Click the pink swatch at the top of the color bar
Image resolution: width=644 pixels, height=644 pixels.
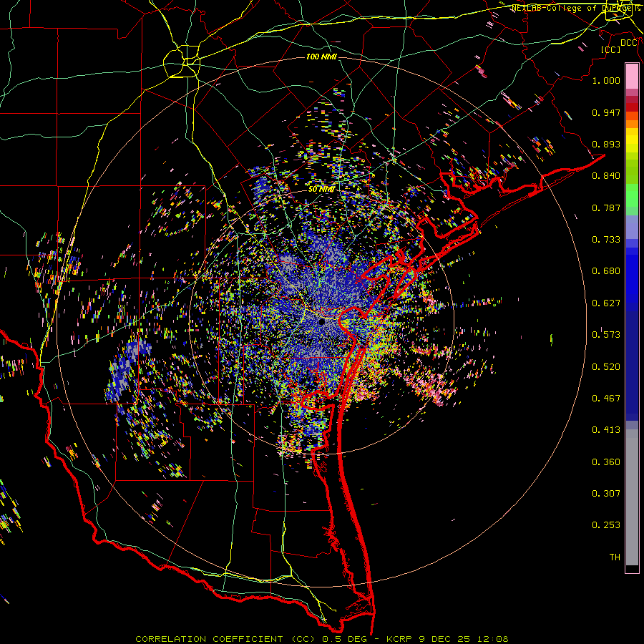coord(632,77)
